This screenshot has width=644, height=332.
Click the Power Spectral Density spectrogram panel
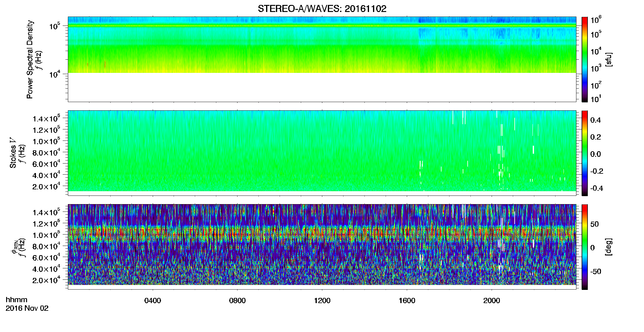(x=322, y=59)
